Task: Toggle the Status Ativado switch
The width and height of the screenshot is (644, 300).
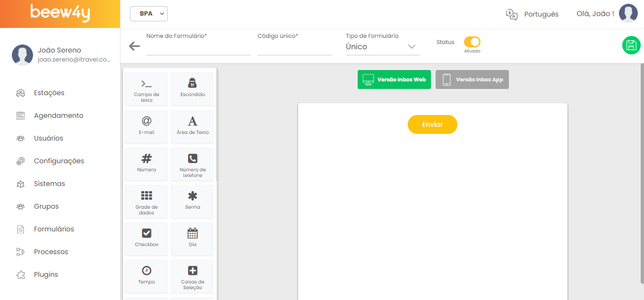Action: [472, 42]
